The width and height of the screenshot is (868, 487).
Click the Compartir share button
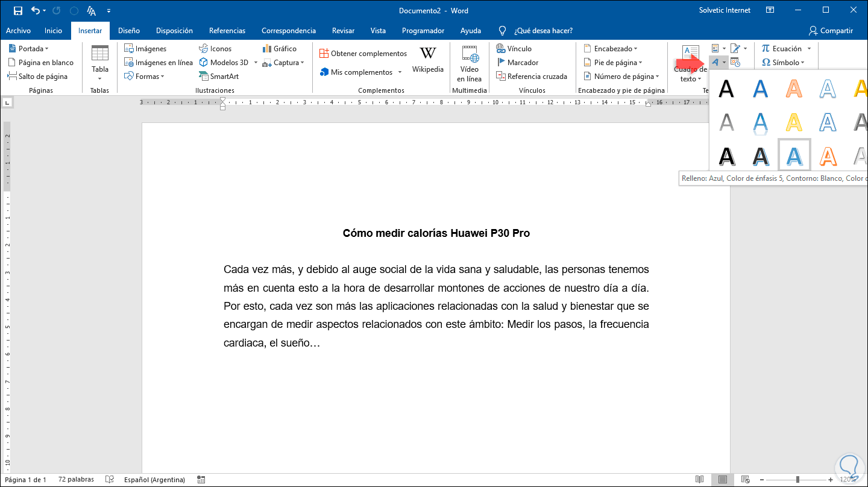831,31
